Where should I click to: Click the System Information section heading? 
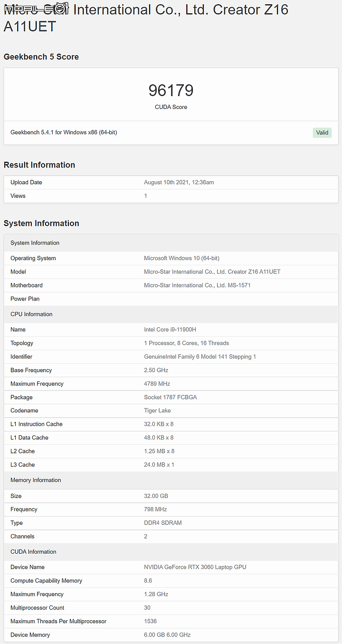[41, 224]
